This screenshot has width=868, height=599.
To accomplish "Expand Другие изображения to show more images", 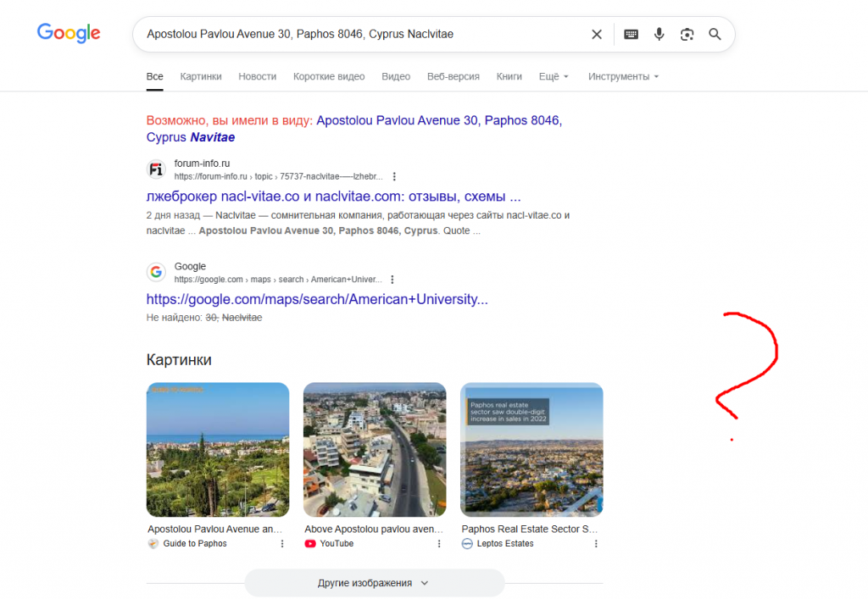I will point(374,583).
